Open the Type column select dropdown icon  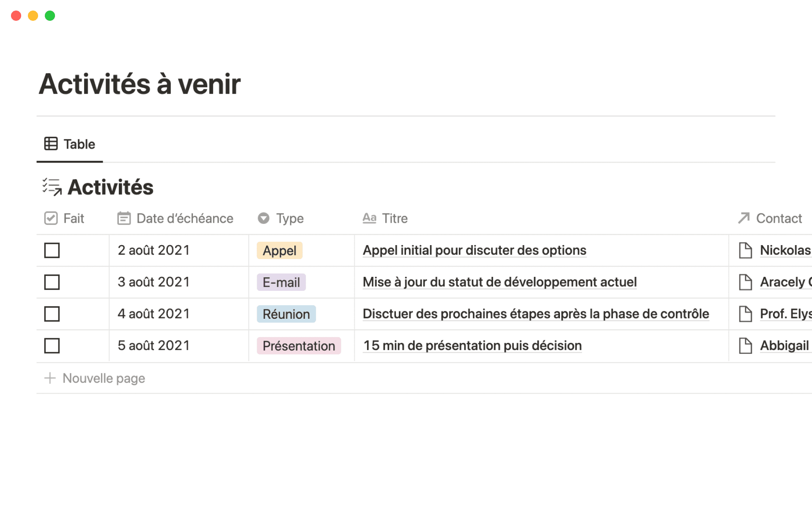coord(263,218)
